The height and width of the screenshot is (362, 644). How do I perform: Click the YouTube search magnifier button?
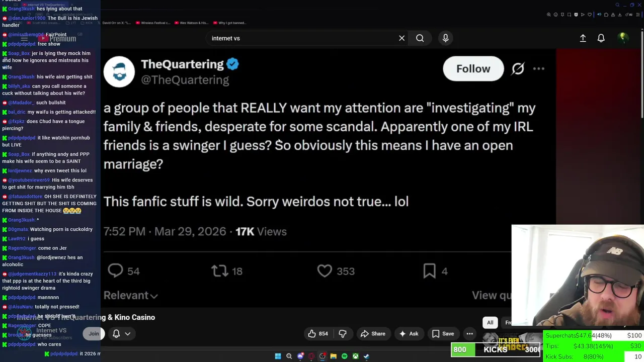tap(420, 38)
